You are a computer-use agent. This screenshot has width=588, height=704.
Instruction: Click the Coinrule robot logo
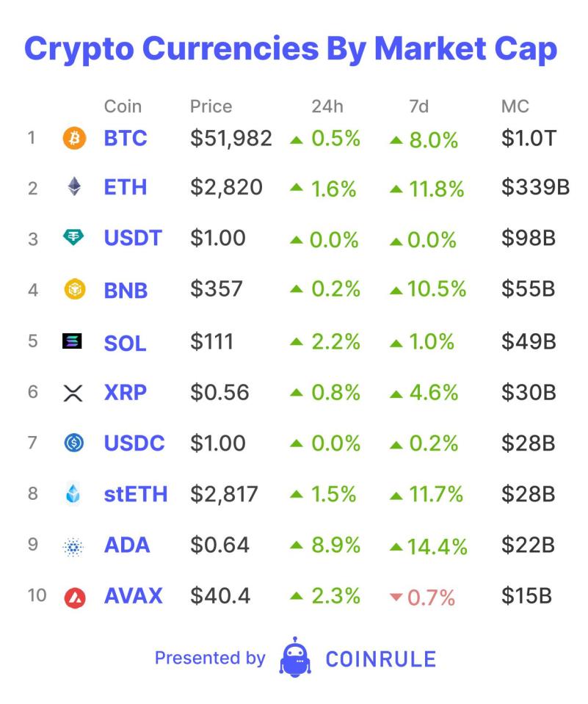295,657
